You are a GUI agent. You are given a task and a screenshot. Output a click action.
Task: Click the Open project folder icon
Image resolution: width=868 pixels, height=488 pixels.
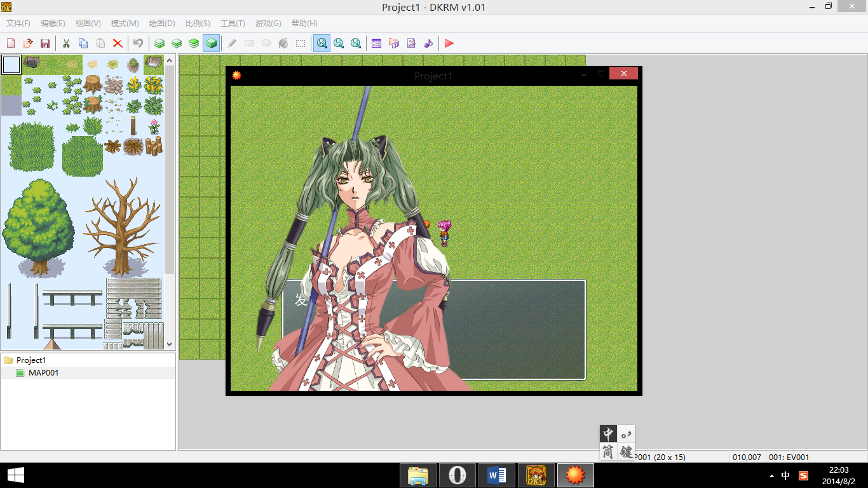[28, 43]
